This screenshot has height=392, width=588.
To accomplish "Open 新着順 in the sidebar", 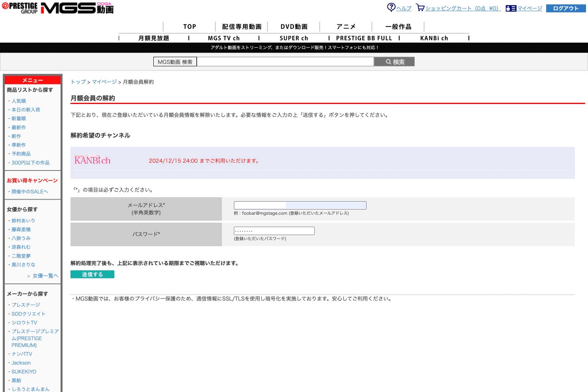I will tap(19, 119).
